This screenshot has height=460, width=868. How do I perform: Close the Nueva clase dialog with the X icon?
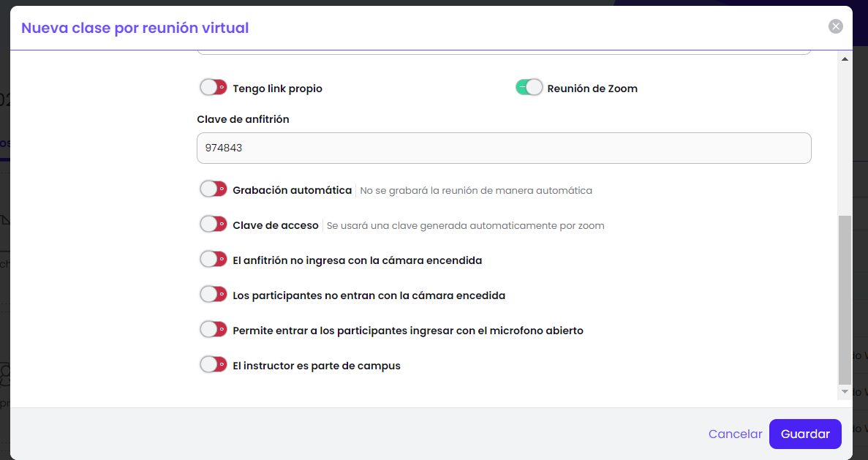point(835,26)
